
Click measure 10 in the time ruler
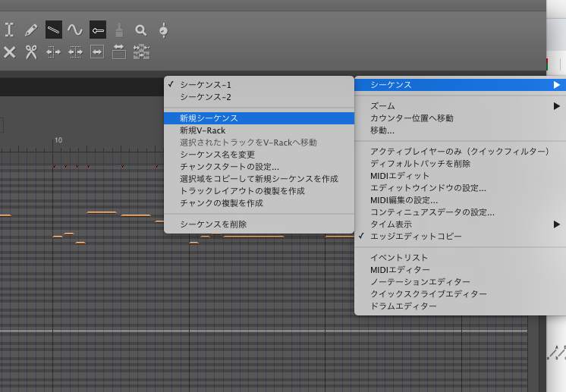[x=58, y=140]
